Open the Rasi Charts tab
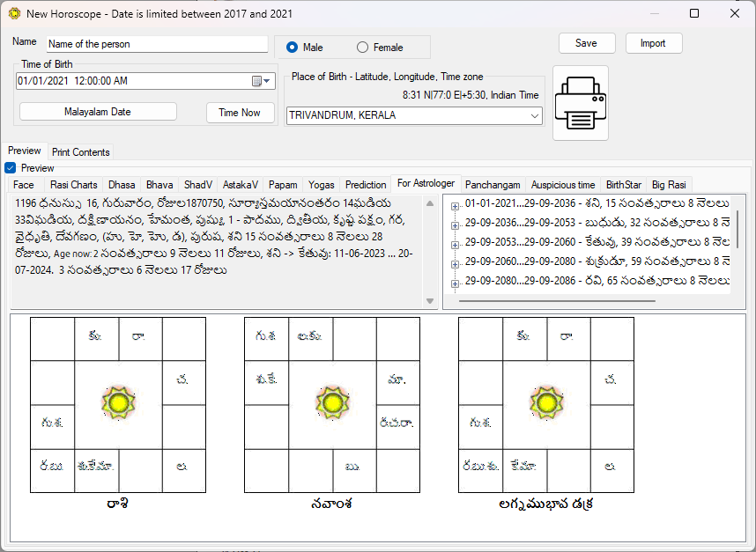The width and height of the screenshot is (756, 552). (73, 185)
